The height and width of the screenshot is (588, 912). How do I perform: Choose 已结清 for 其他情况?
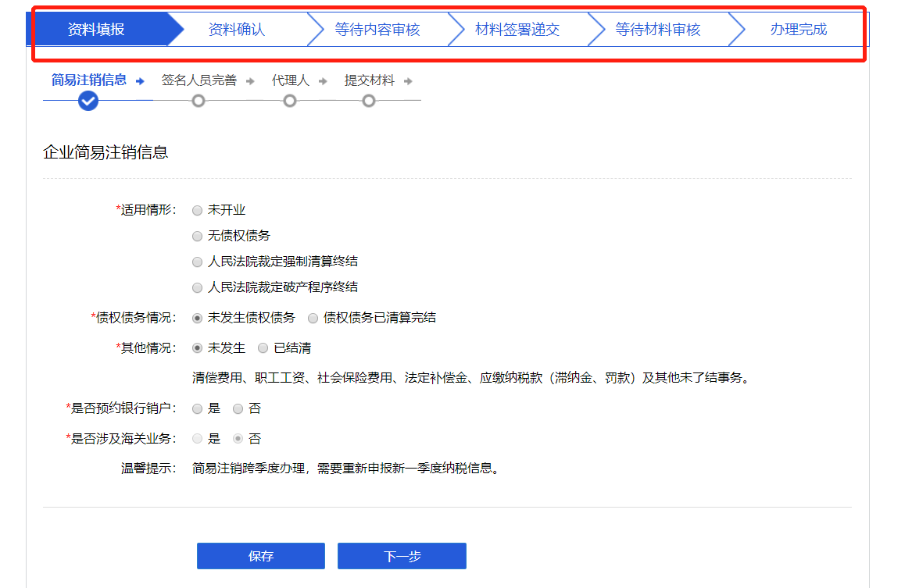pos(263,348)
